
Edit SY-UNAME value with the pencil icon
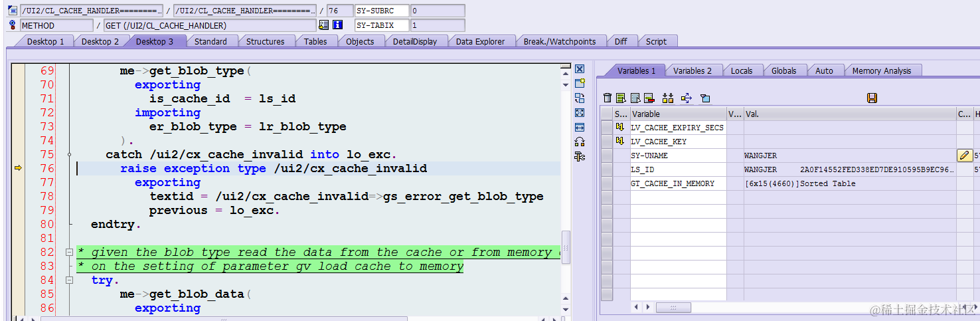coord(964,156)
